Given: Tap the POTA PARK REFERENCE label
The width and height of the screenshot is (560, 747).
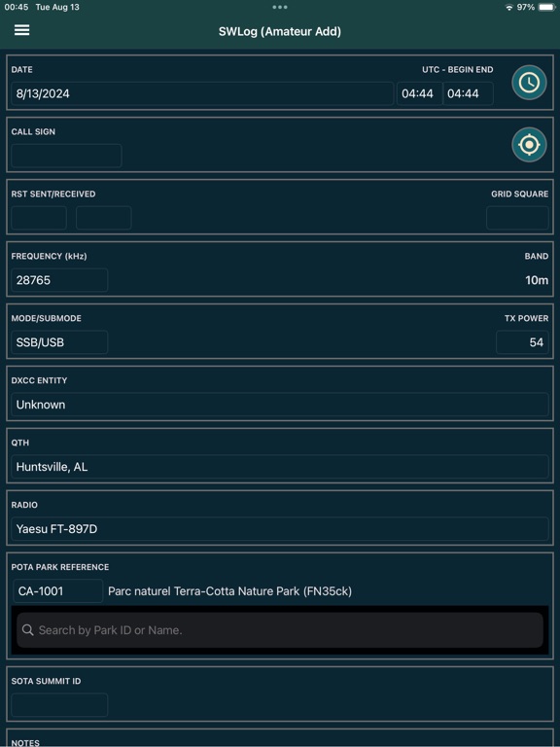Looking at the screenshot, I should 60,567.
